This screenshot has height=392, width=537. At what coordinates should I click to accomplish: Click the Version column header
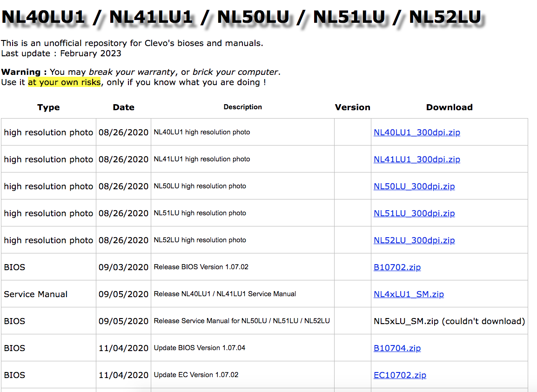[352, 107]
